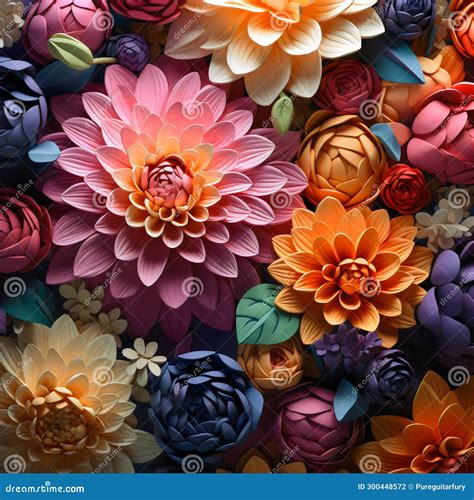Click the image ID 300448572 text
Image resolution: width=474 pixels, height=500 pixels.
point(382,487)
